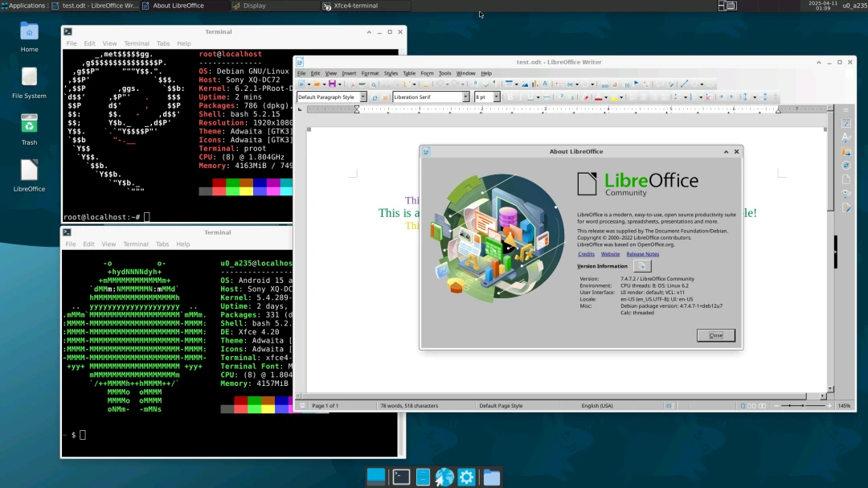Open the settings gear in the dock
This screenshot has height=488, width=868.
pos(466,477)
